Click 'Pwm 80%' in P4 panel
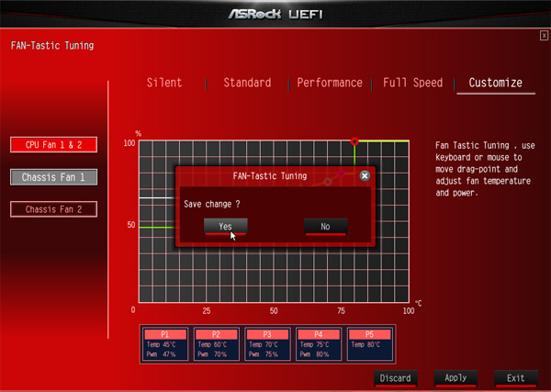 pyautogui.click(x=314, y=354)
